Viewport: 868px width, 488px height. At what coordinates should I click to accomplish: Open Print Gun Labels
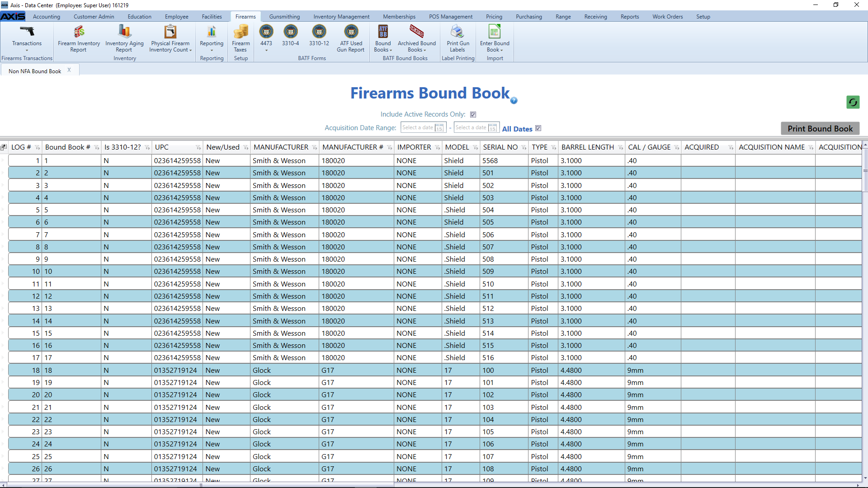(458, 38)
